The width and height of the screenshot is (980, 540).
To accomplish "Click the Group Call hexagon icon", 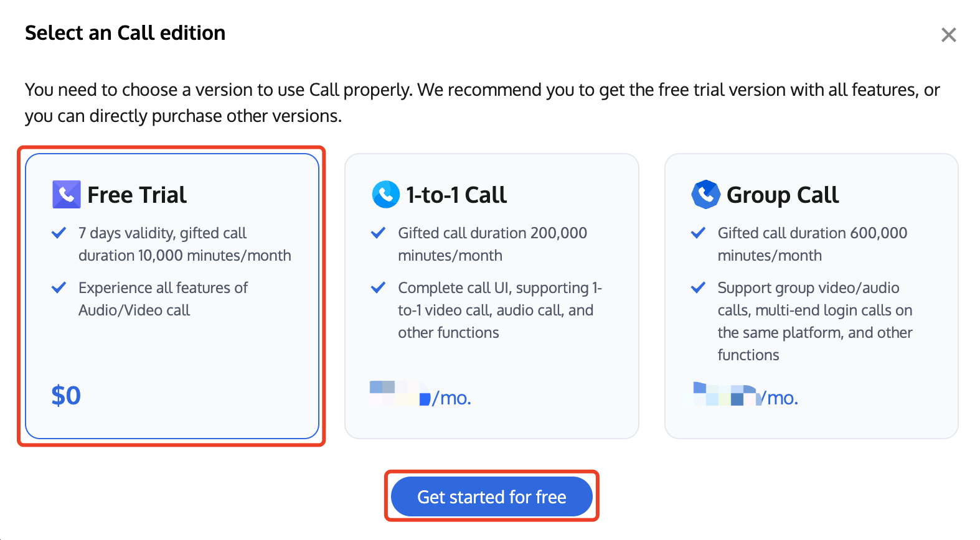I will click(x=705, y=194).
